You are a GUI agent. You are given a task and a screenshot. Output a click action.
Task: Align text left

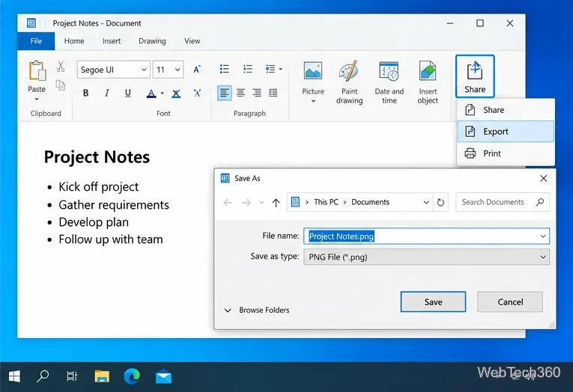point(225,93)
